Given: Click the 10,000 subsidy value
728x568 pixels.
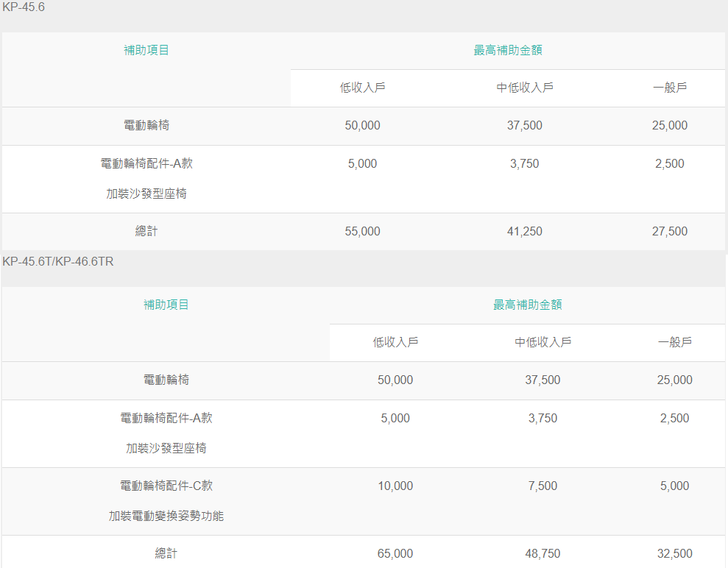Looking at the screenshot, I should tap(395, 486).
